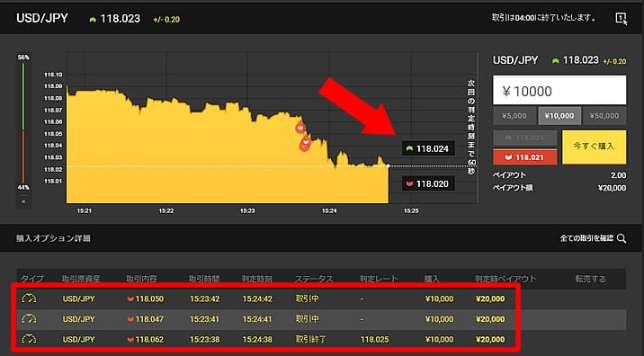The width and height of the screenshot is (644, 356).
Task: Click the lower flame trade marker on chart
Action: 305,144
